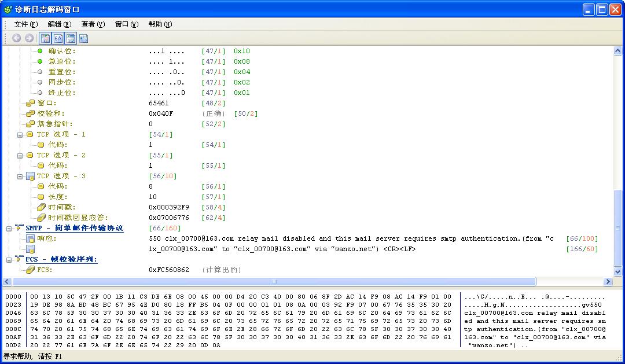Image resolution: width=625 pixels, height=364 pixels.
Task: Select the green 急迫位 flag indicator
Action: (x=40, y=61)
